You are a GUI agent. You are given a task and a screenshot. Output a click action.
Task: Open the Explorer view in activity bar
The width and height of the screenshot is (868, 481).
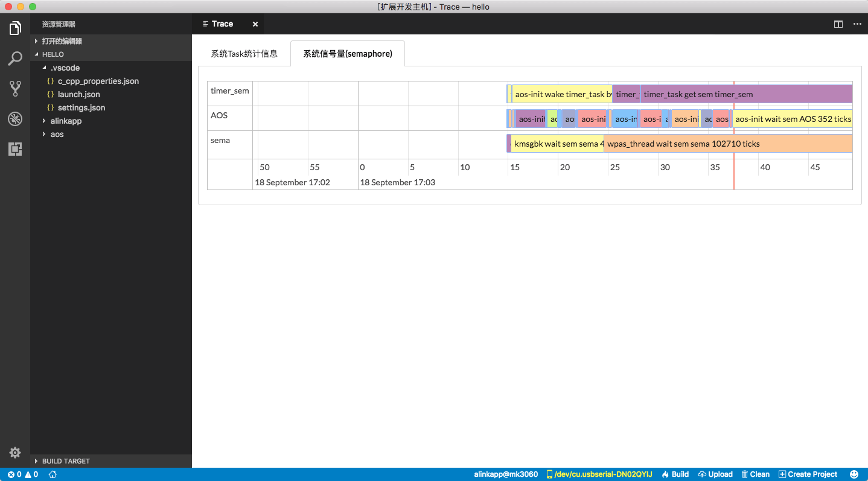pyautogui.click(x=15, y=28)
